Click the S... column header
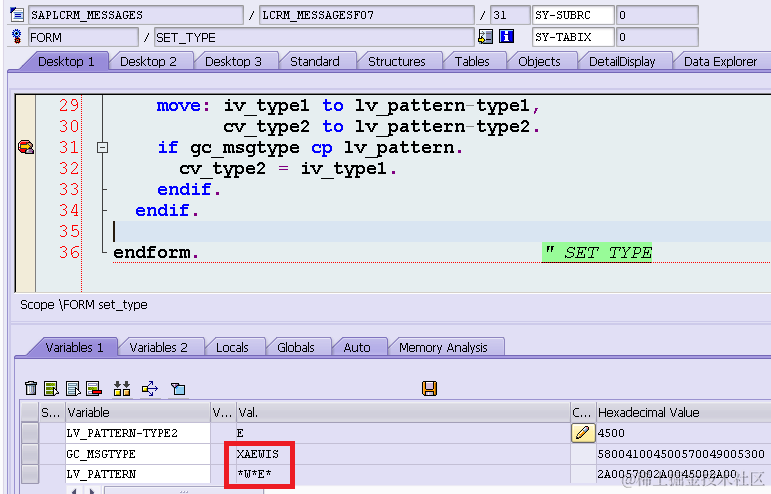 pyautogui.click(x=52, y=412)
